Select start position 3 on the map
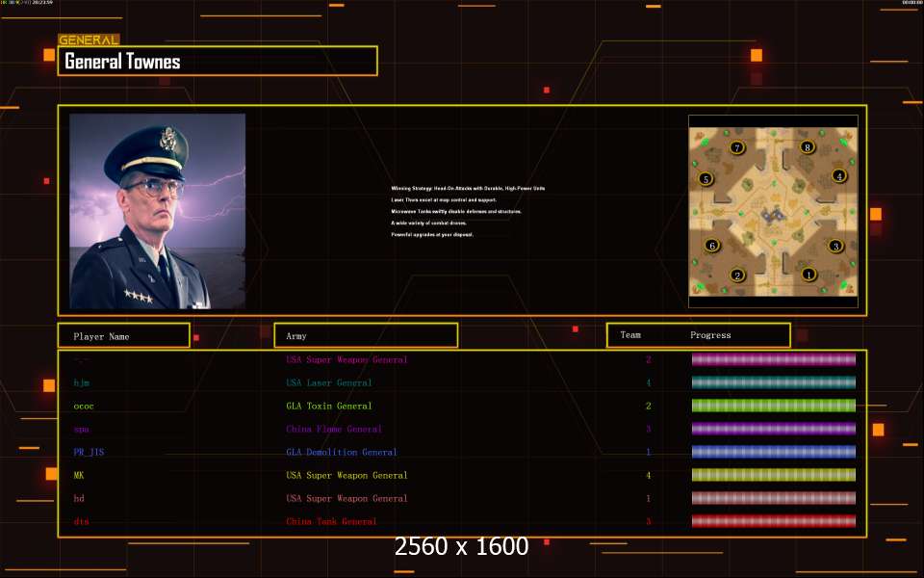 click(x=835, y=246)
